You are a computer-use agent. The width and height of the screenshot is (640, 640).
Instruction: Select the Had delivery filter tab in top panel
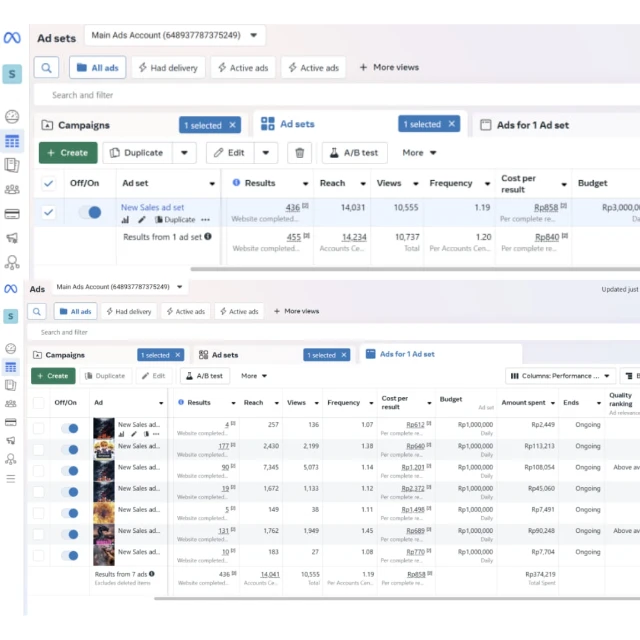click(x=168, y=68)
